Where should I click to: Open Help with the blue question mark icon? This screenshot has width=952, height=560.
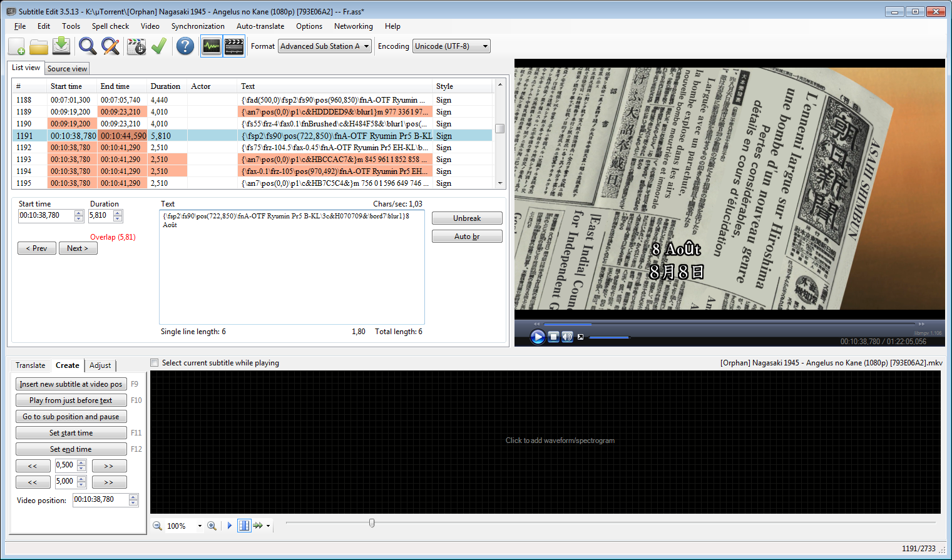point(185,46)
